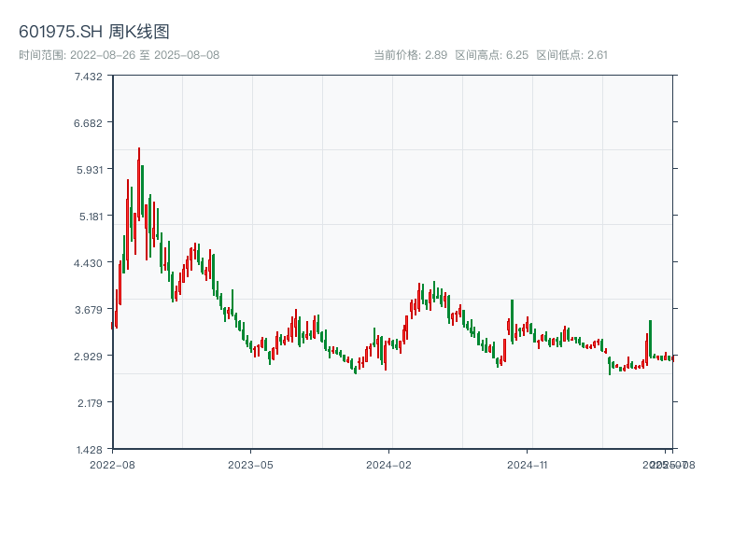The image size is (747, 560).
Task: Click the tall green candlestick in late 2024
Action: pos(512,320)
